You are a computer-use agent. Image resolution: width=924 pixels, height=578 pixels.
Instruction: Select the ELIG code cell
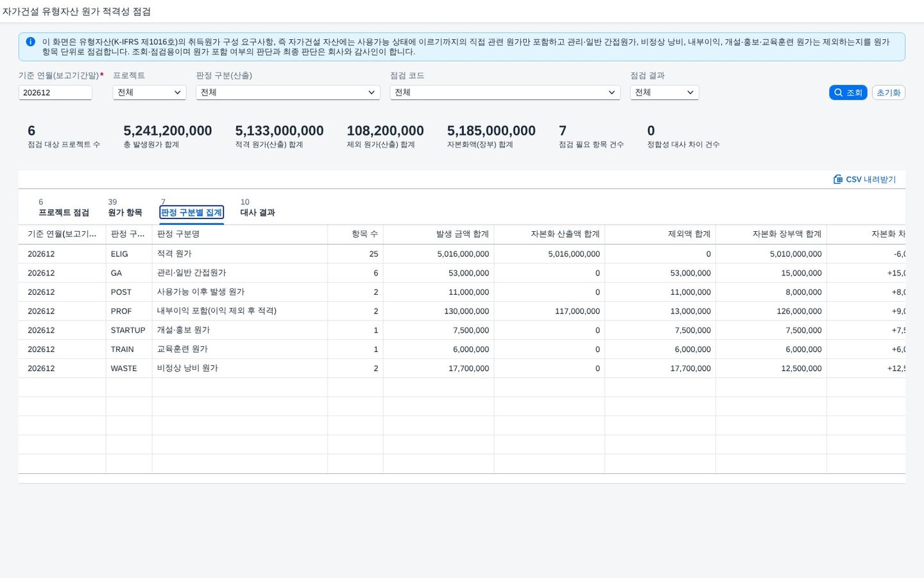(129, 254)
